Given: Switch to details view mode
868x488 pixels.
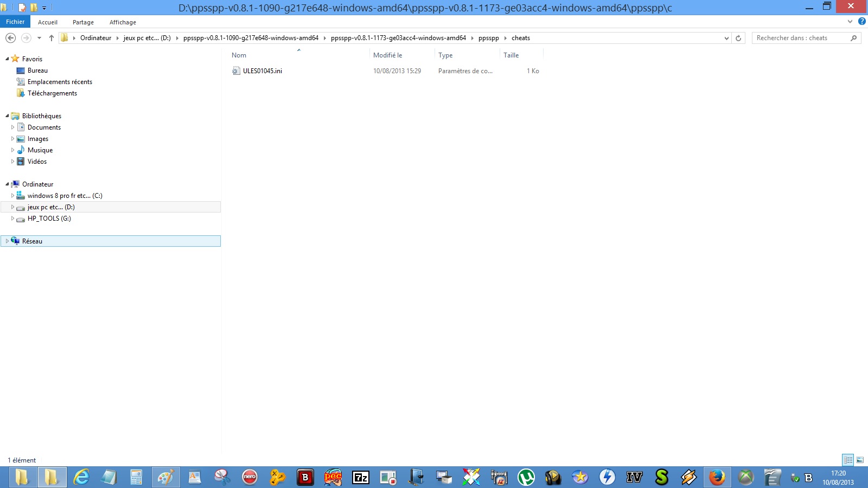Looking at the screenshot, I should [x=848, y=460].
